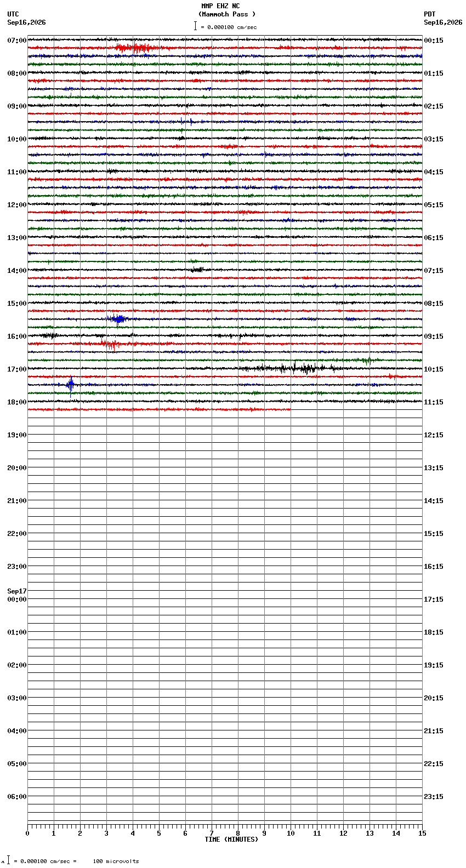Select x-axis minute tick label '10'
466x868 pixels.
pos(291,833)
